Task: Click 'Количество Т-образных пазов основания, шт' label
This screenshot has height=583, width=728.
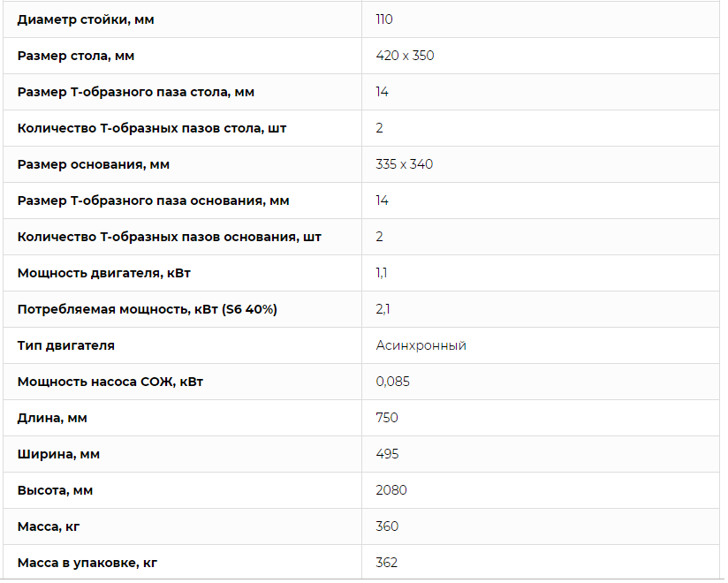Action: [x=169, y=238]
